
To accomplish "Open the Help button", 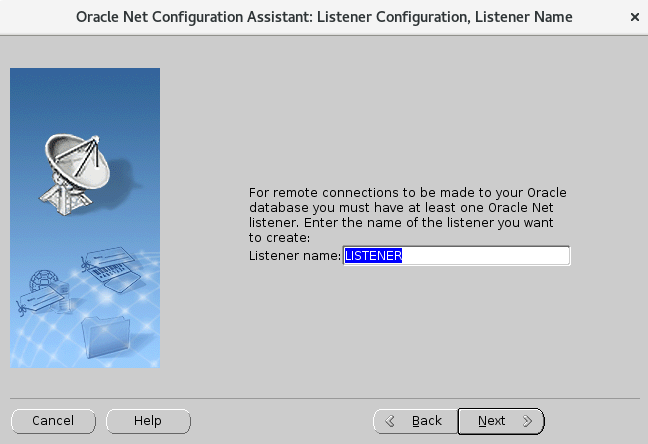I will coord(148,421).
